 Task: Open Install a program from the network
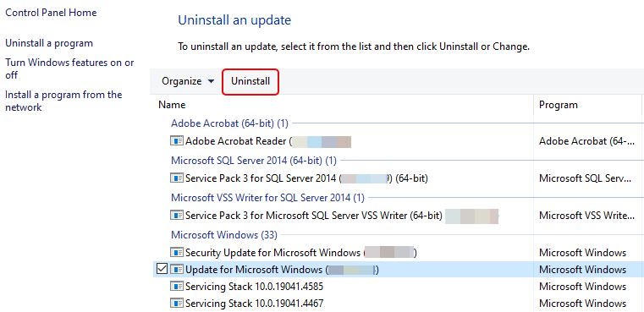pyautogui.click(x=63, y=101)
